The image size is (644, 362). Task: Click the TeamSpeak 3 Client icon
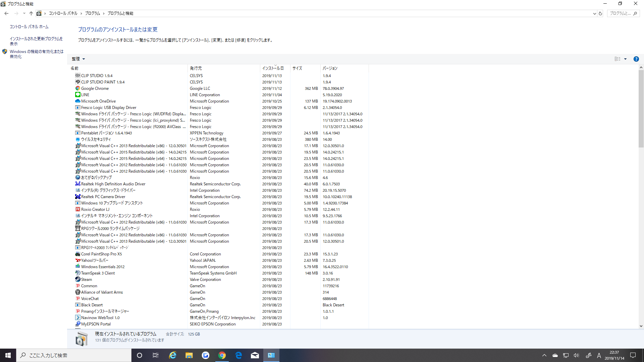click(77, 273)
